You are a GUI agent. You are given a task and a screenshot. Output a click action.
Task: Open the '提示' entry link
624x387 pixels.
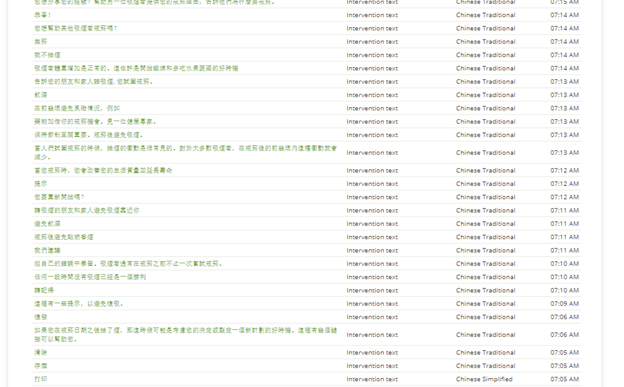click(x=41, y=184)
